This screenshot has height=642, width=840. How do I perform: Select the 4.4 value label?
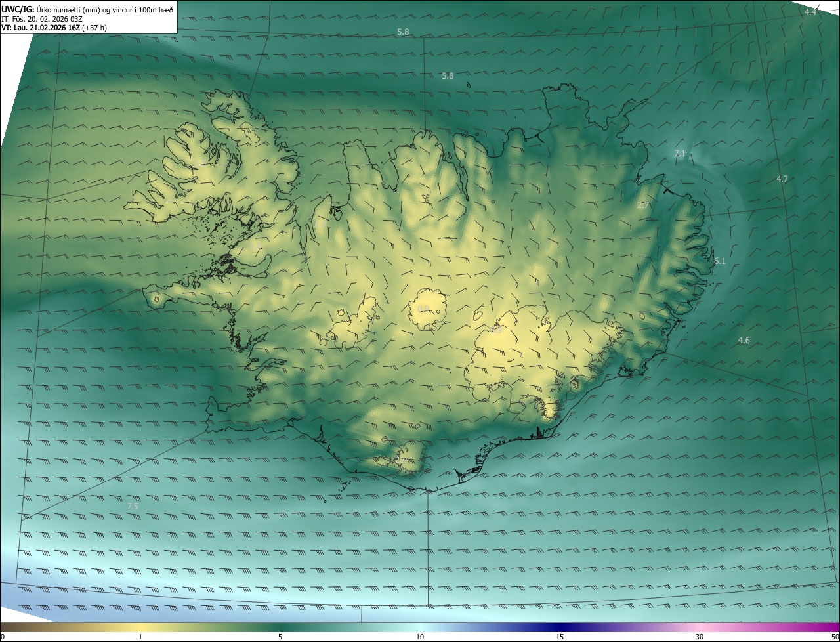click(810, 12)
